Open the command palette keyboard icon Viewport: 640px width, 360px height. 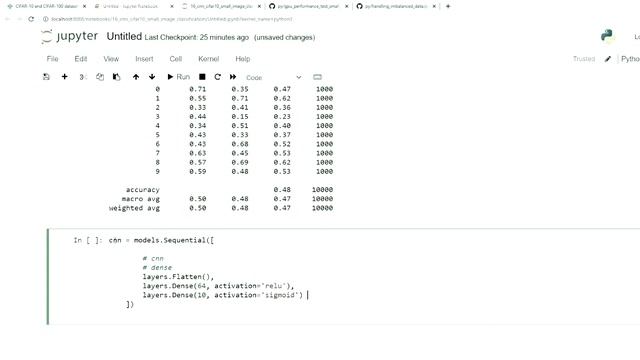pyautogui.click(x=317, y=77)
